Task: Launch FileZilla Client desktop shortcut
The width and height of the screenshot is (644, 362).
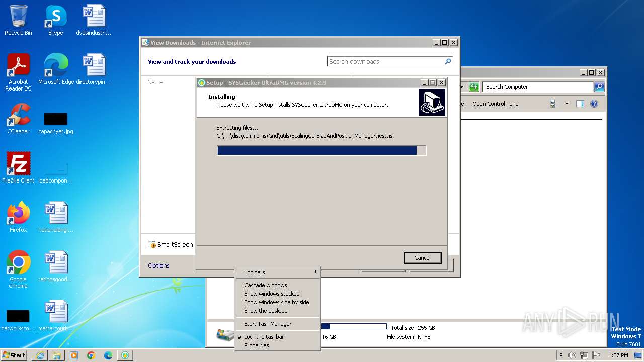Action: click(18, 167)
